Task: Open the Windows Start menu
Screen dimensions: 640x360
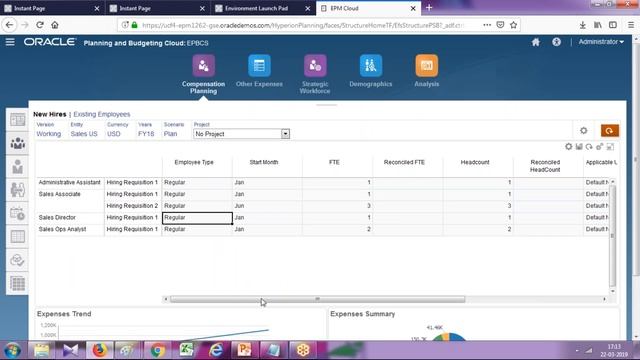Action: click(12, 350)
